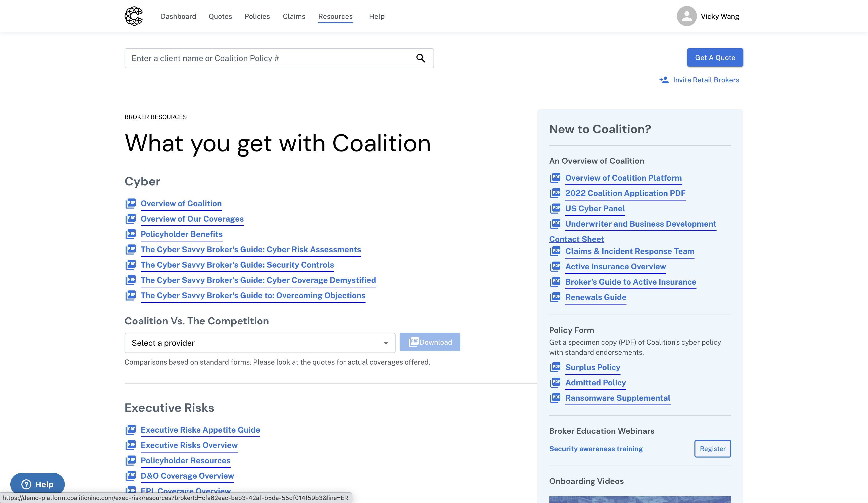Select the Resources tab

(x=335, y=16)
